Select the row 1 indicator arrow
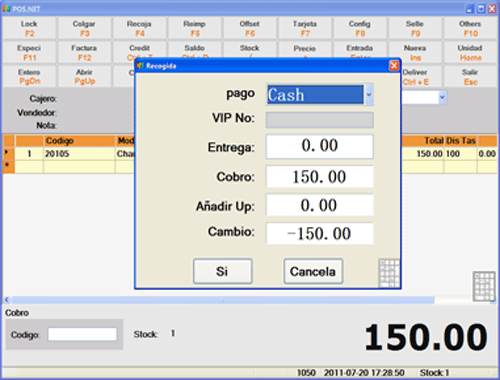The width and height of the screenshot is (500, 380). (8, 153)
